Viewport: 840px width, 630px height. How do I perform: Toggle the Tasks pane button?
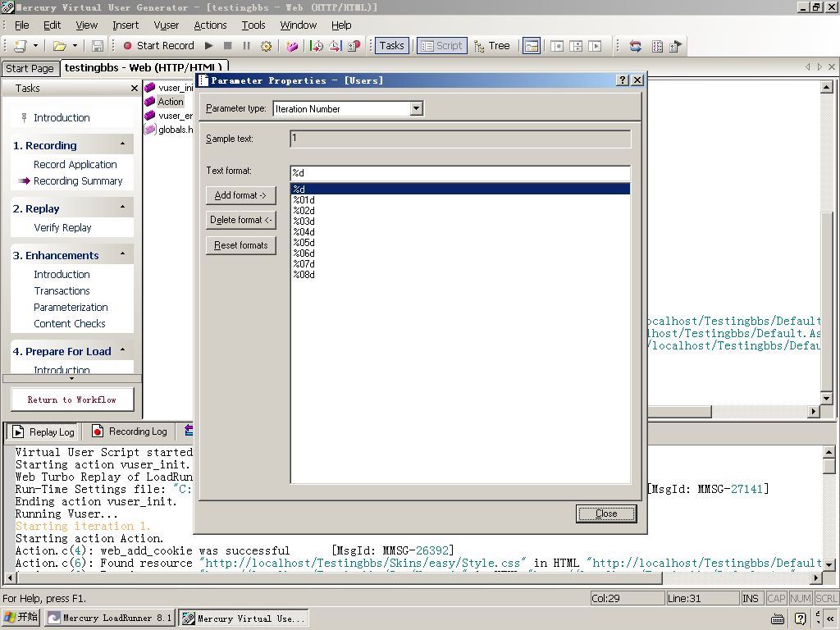click(391, 46)
